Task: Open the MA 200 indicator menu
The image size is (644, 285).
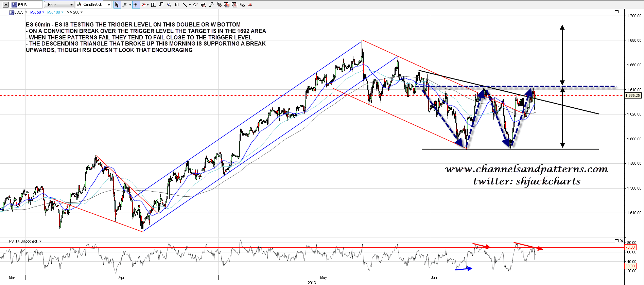Action: pyautogui.click(x=74, y=12)
